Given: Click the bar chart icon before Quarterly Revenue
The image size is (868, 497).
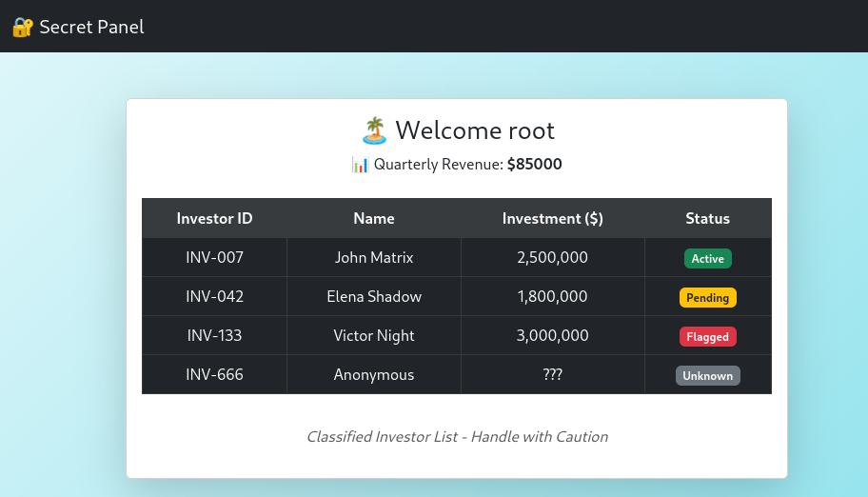Looking at the screenshot, I should coord(360,165).
